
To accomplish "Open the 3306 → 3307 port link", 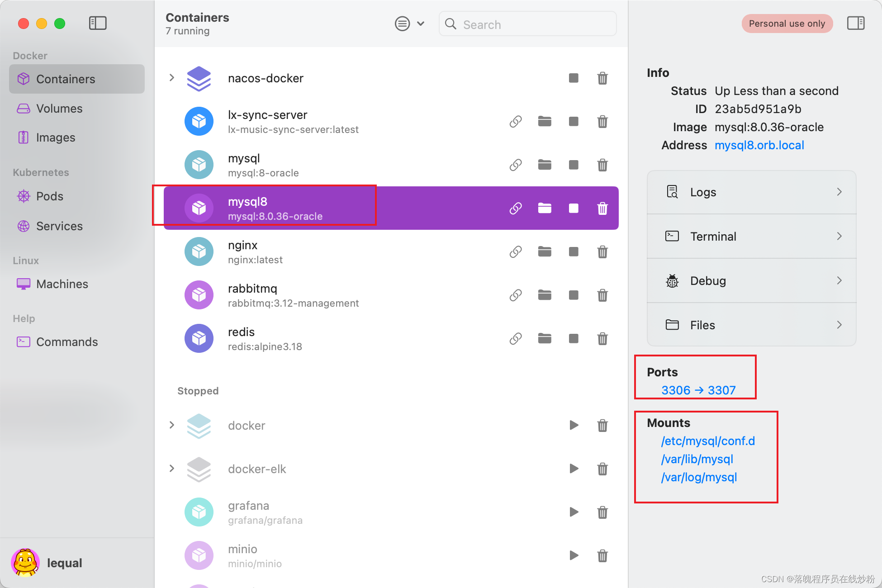I will point(698,390).
